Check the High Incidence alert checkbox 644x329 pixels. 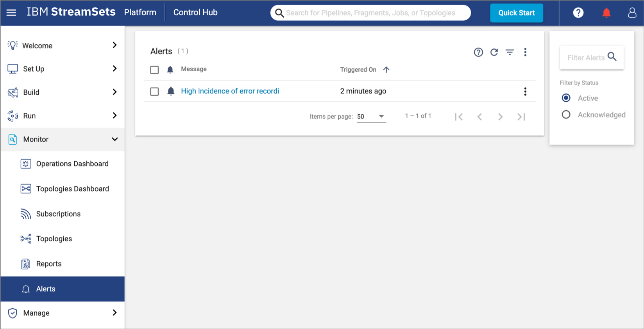coord(154,92)
